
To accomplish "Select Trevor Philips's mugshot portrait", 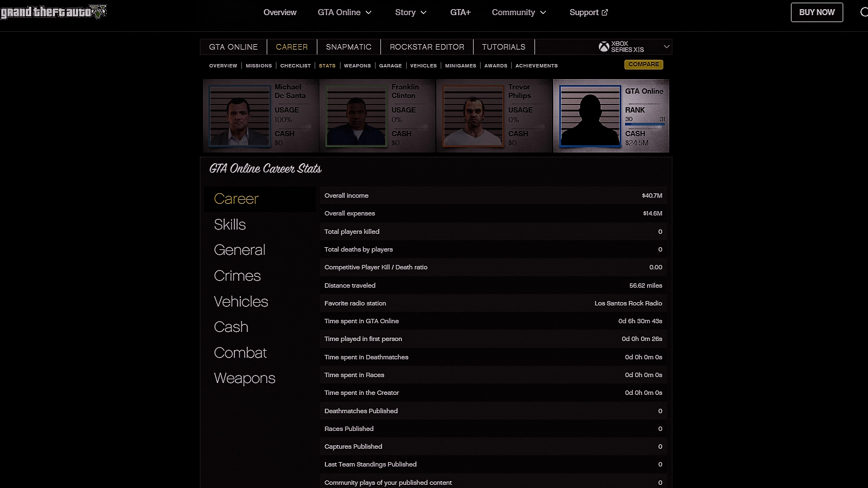I will [473, 116].
